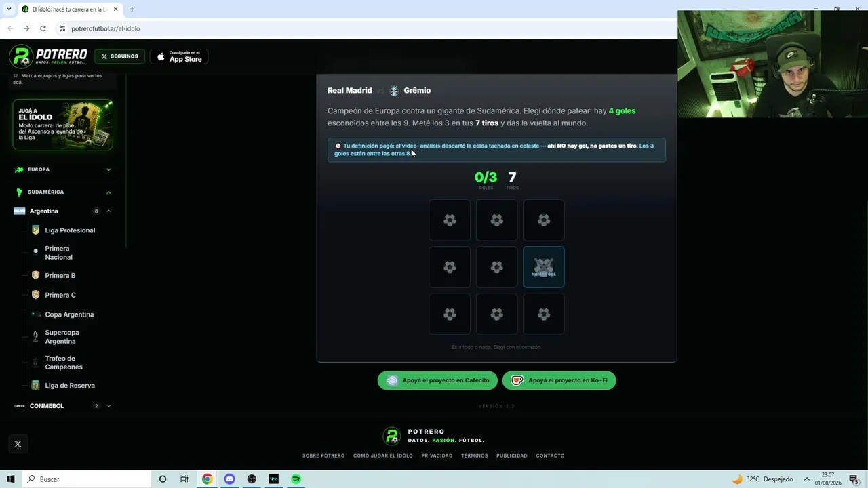This screenshot has height=488, width=868.
Task: Click Apoyá el proyecto en Ko-Fi
Action: coord(559,380)
